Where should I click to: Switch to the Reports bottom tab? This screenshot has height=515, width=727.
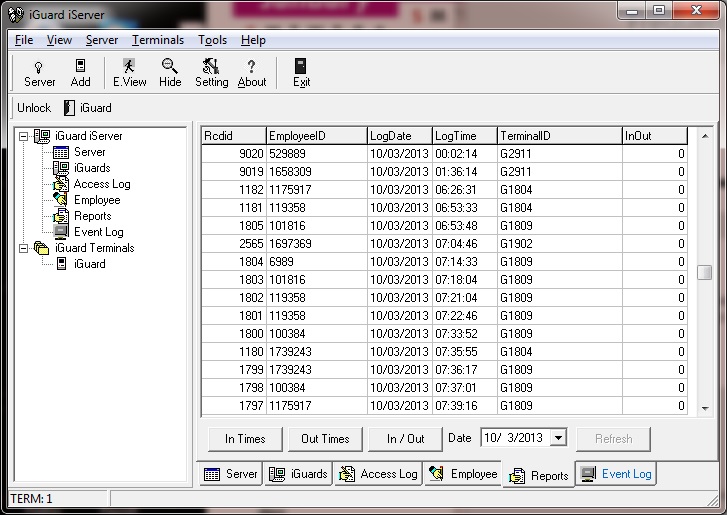click(x=538, y=475)
